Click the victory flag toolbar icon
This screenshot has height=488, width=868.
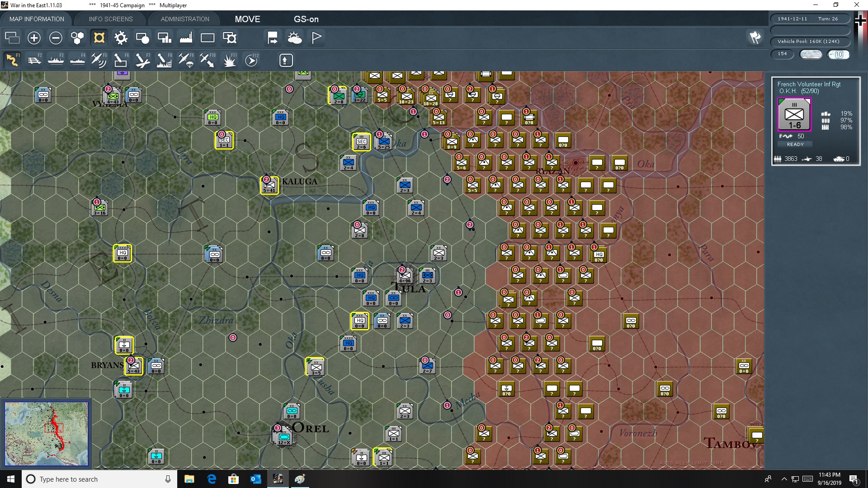tap(316, 38)
